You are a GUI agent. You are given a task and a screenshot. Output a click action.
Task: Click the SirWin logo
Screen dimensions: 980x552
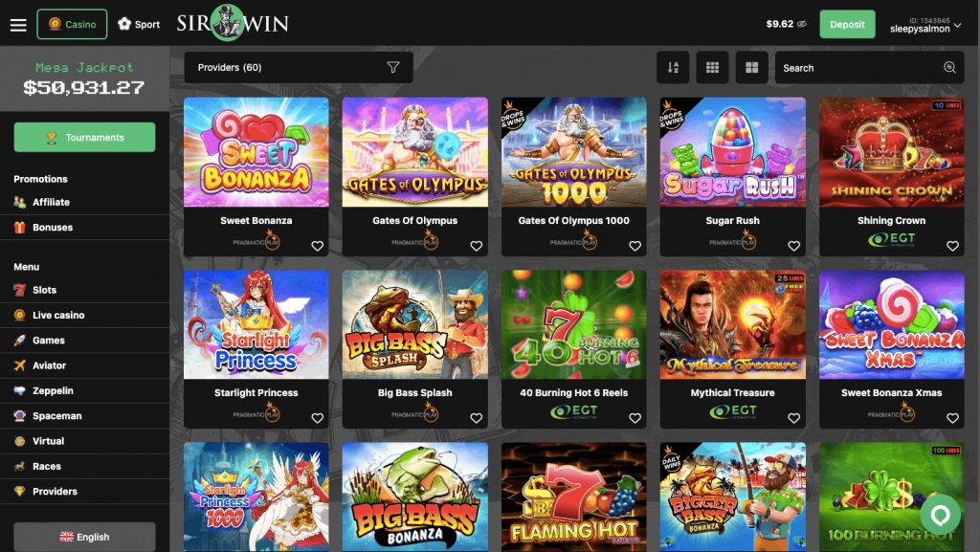click(233, 24)
